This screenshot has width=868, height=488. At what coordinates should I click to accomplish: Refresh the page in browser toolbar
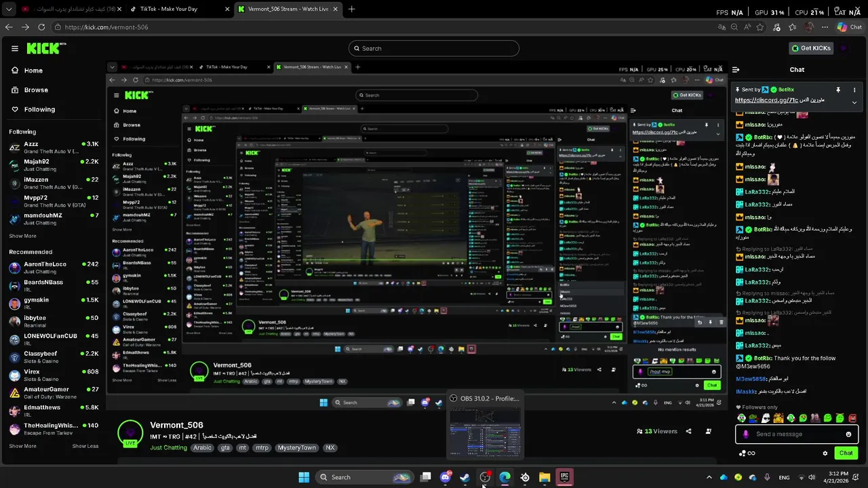41,27
